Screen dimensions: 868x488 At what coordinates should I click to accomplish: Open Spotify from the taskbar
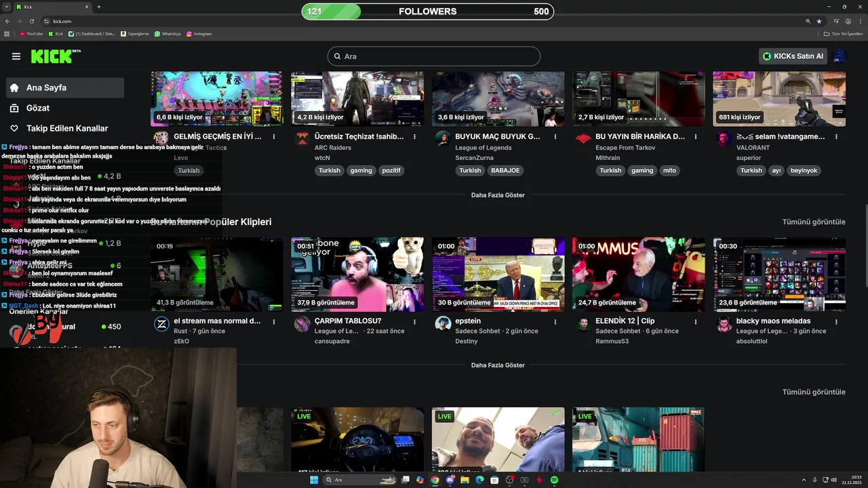554,480
